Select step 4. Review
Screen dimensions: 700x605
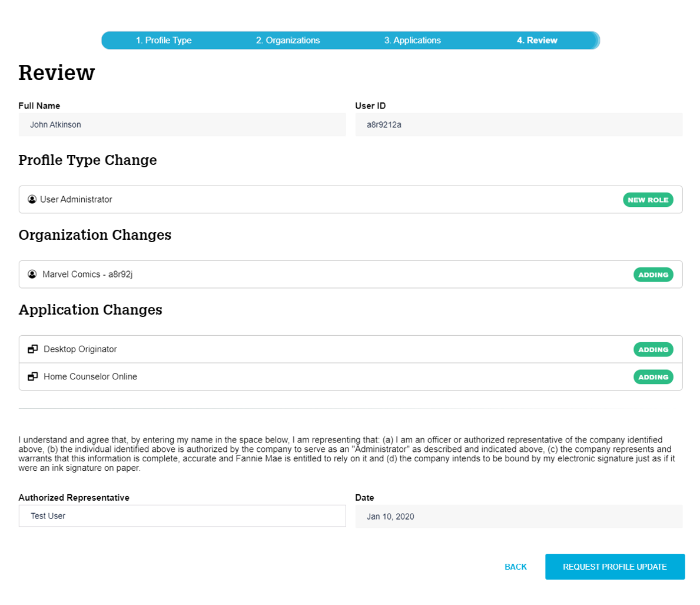click(537, 40)
